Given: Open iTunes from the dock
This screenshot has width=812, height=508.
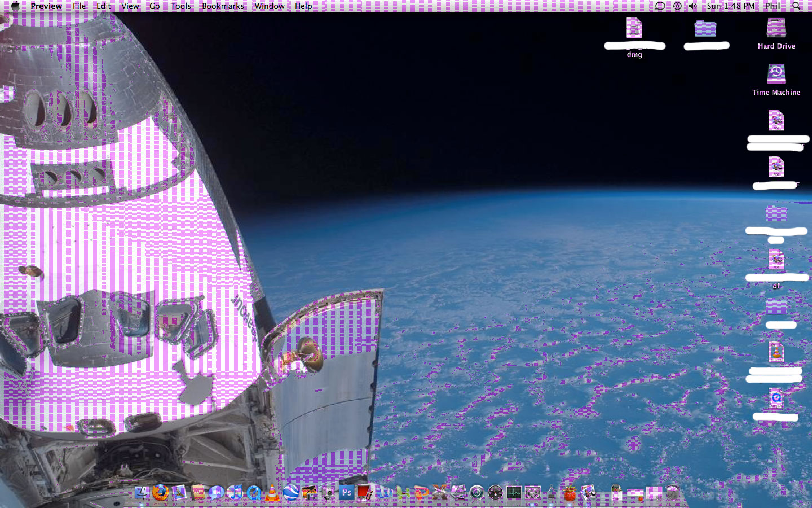Looking at the screenshot, I should [x=235, y=493].
